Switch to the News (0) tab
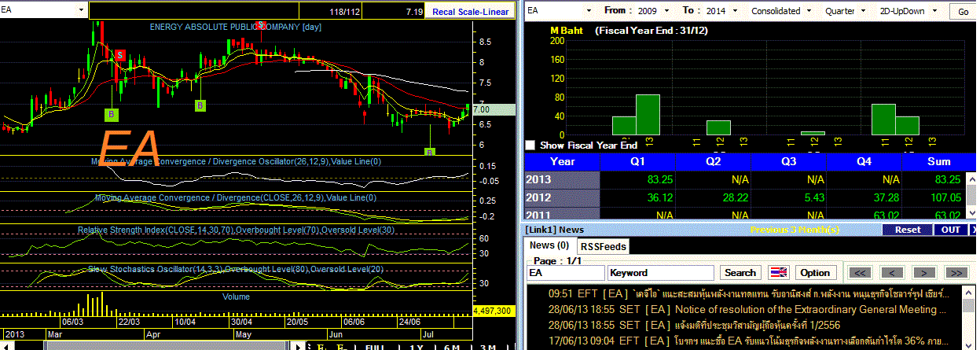Image resolution: width=980 pixels, height=350 pixels. (549, 245)
